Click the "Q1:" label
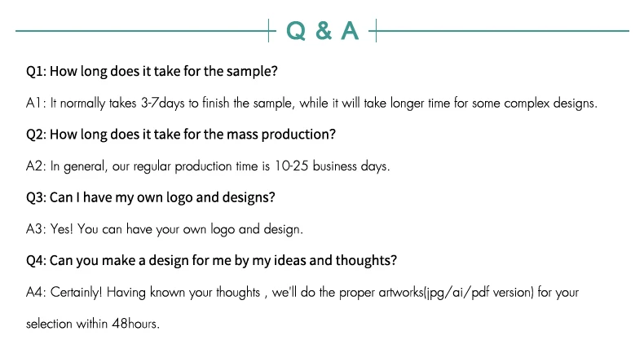Viewport: 644px width, 349px height. click(37, 71)
